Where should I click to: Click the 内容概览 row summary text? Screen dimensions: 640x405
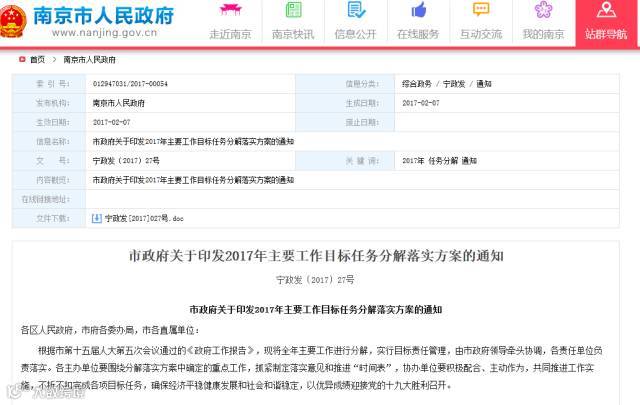pyautogui.click(x=193, y=180)
